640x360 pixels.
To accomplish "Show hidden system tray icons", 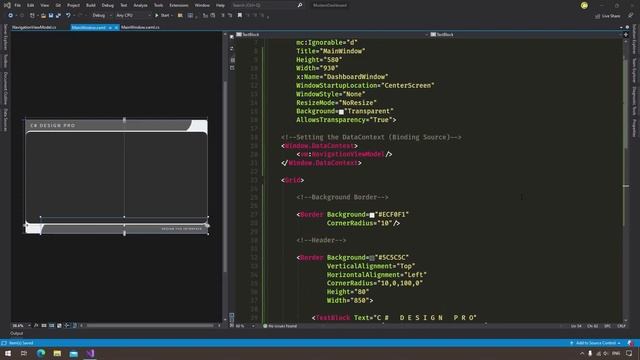I will 582,353.
